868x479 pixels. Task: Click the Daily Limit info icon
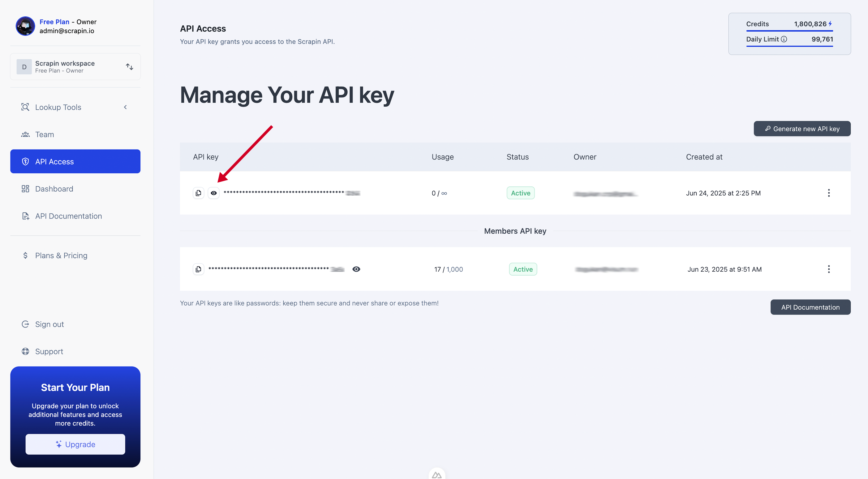[x=784, y=39]
